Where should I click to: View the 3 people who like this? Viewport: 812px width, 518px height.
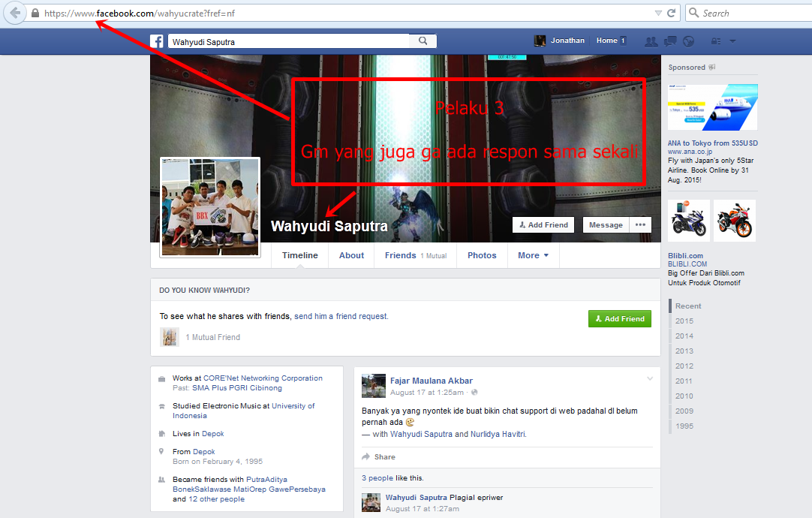pyautogui.click(x=377, y=477)
